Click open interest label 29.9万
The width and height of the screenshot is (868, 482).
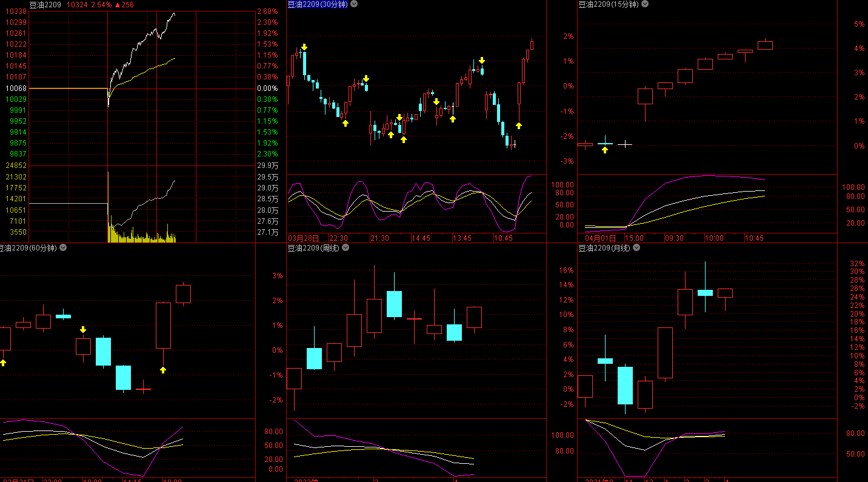(267, 166)
